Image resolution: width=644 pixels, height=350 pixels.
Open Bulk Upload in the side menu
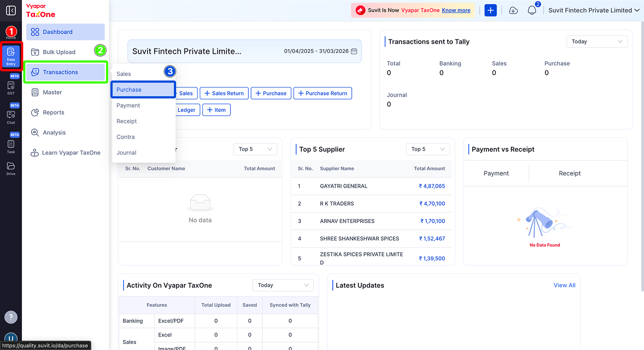[x=65, y=52]
